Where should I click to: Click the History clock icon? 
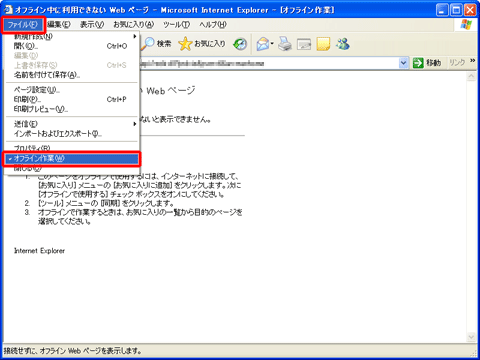pyautogui.click(x=240, y=44)
